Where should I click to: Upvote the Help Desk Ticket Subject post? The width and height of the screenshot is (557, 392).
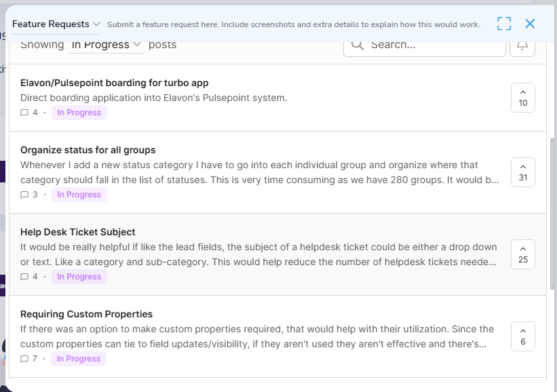[522, 254]
